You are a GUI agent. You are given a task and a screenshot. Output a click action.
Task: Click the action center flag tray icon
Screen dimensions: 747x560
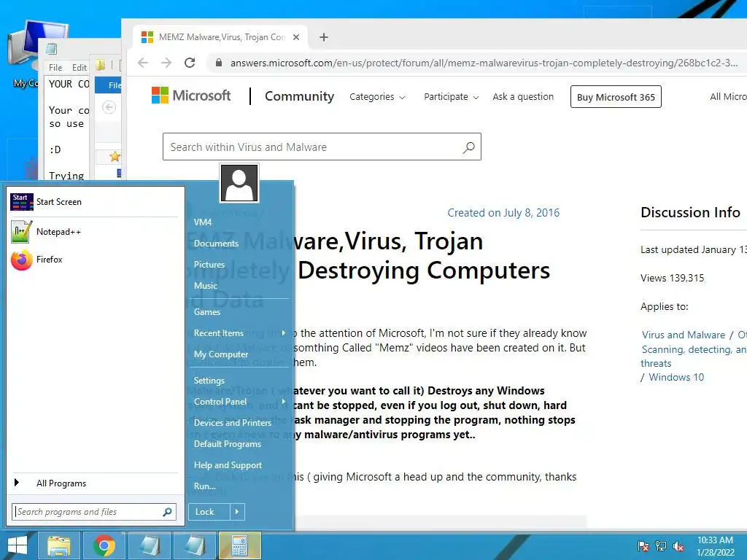tap(643, 546)
